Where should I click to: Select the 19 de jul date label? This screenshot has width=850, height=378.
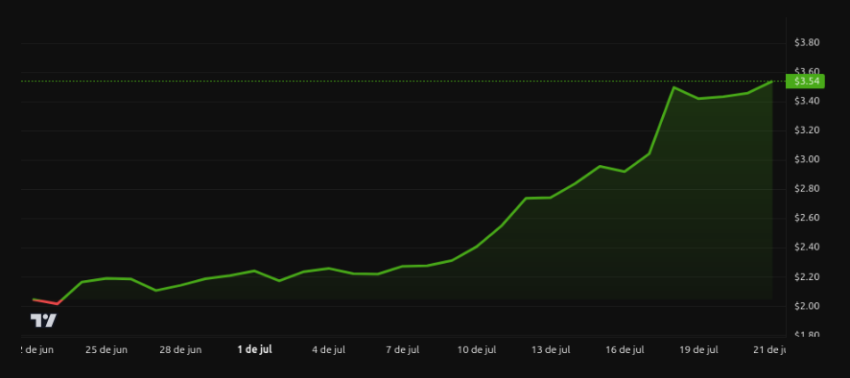(x=699, y=350)
